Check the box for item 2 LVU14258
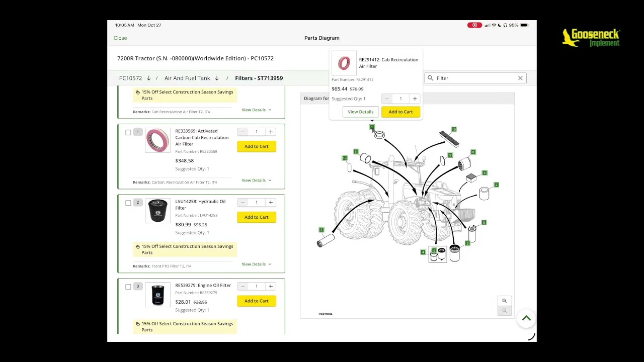644x362 pixels. 128,203
